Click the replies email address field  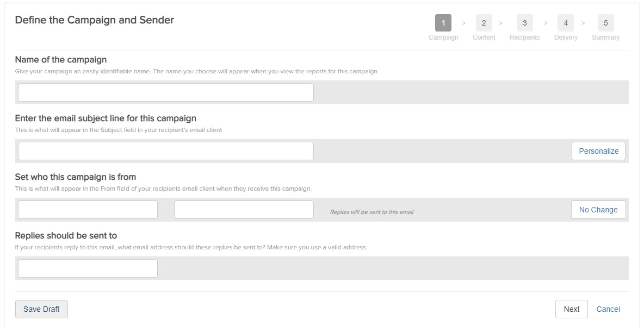click(x=87, y=268)
